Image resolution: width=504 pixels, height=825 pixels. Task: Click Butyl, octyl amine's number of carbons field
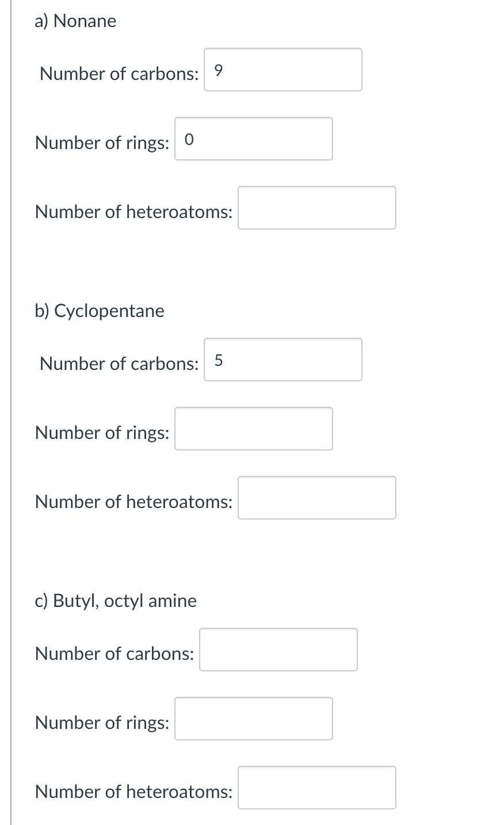click(x=278, y=650)
